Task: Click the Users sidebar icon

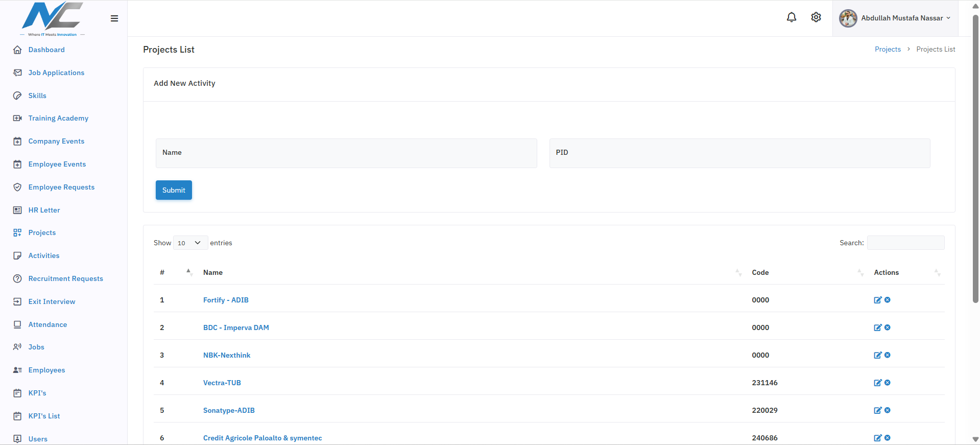Action: (x=17, y=439)
